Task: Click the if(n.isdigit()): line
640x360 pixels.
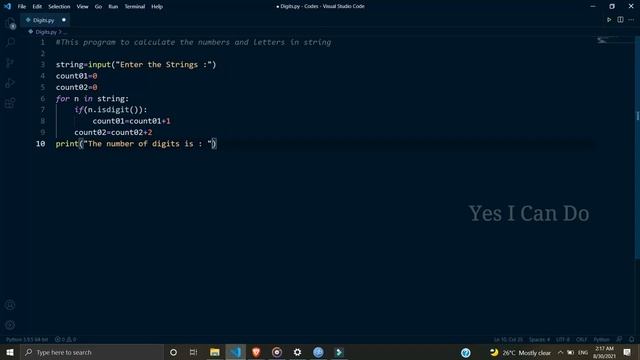Action: click(x=111, y=110)
